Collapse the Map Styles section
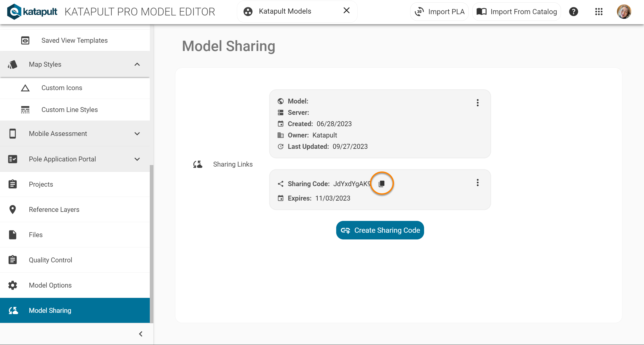644x345 pixels. [137, 64]
